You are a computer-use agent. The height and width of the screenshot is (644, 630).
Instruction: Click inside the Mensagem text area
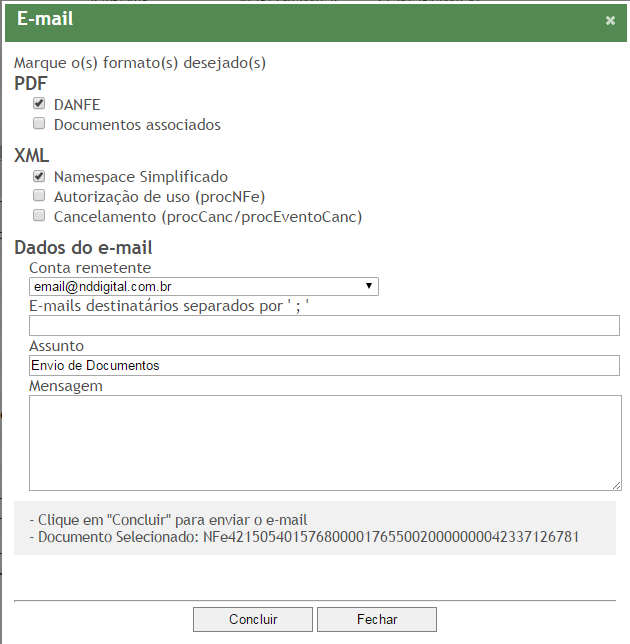[x=324, y=442]
